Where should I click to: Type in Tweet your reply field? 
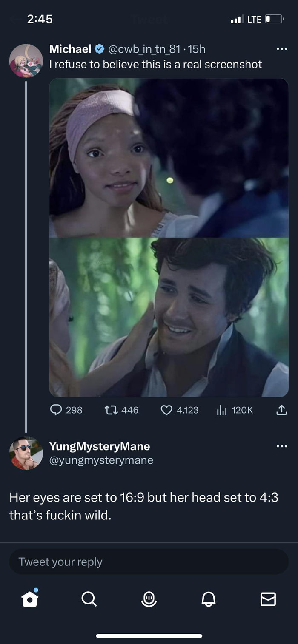149,562
